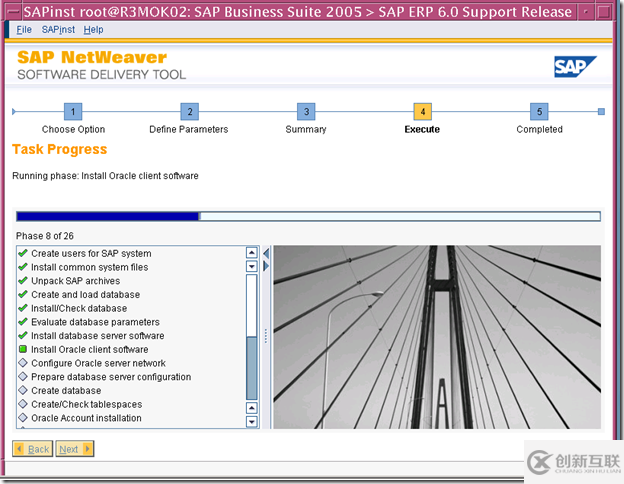
Task: Click the minimize button in the title bar
Action: click(585, 12)
